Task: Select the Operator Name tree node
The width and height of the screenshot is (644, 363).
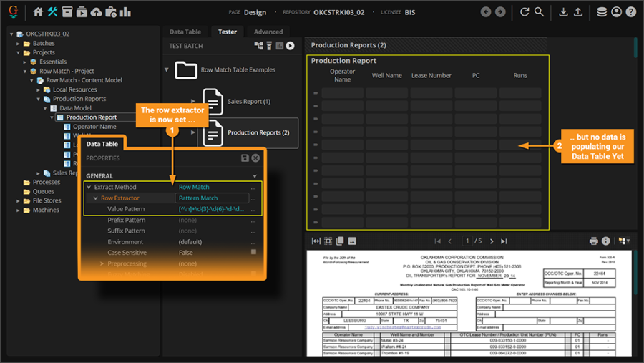Action: [94, 127]
